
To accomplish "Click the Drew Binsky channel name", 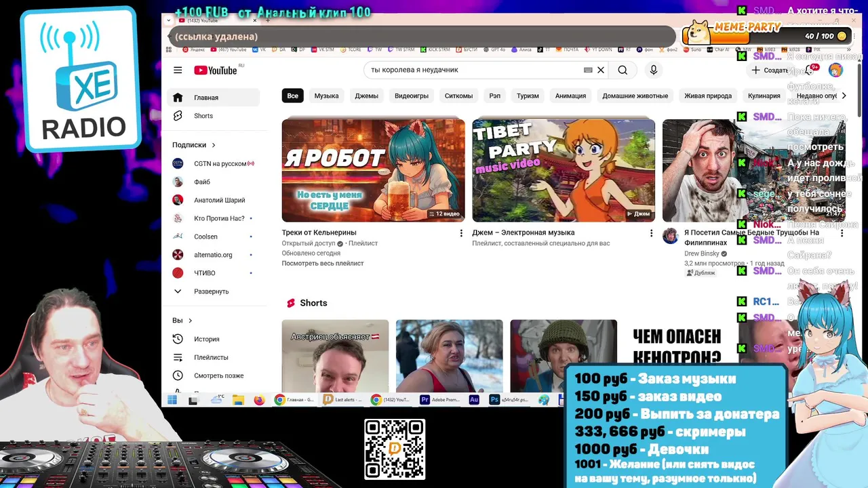I will click(x=702, y=253).
